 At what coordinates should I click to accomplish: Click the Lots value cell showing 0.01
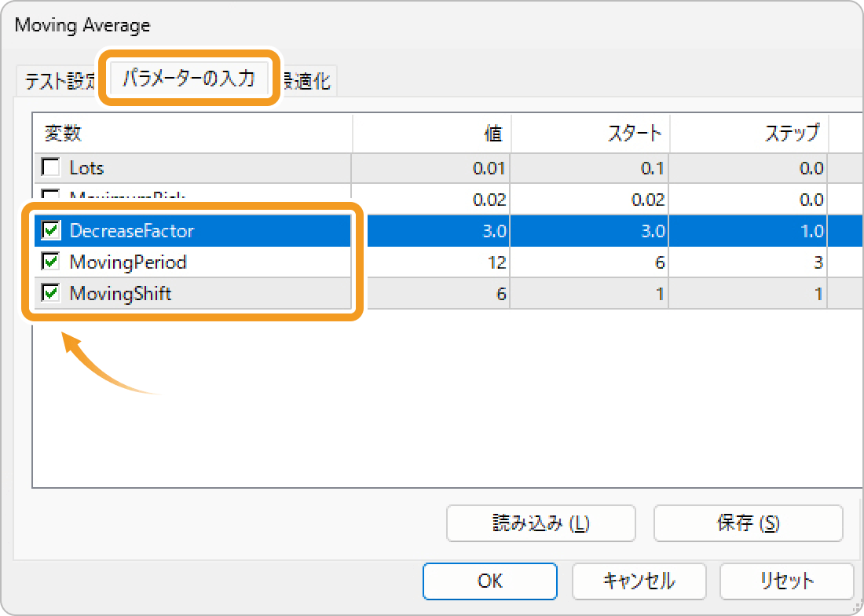tap(431, 168)
